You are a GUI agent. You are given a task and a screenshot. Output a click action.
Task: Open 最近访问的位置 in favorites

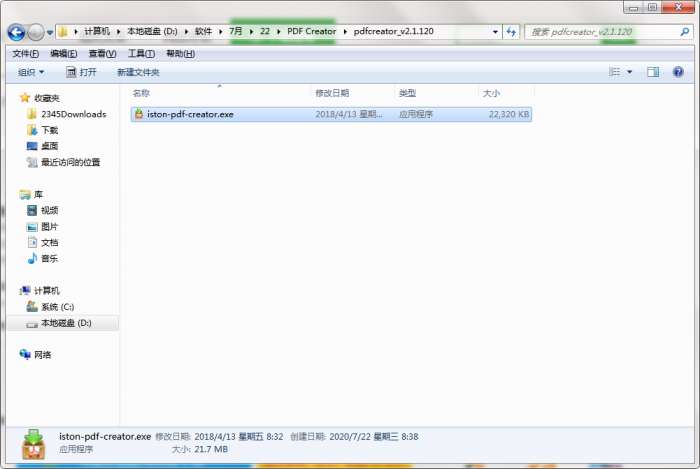(71, 162)
